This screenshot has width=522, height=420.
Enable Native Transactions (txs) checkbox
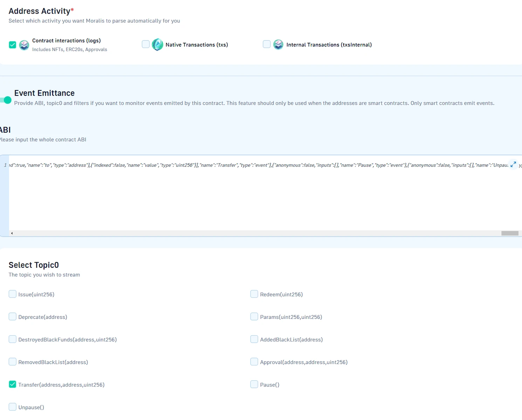[x=146, y=44]
